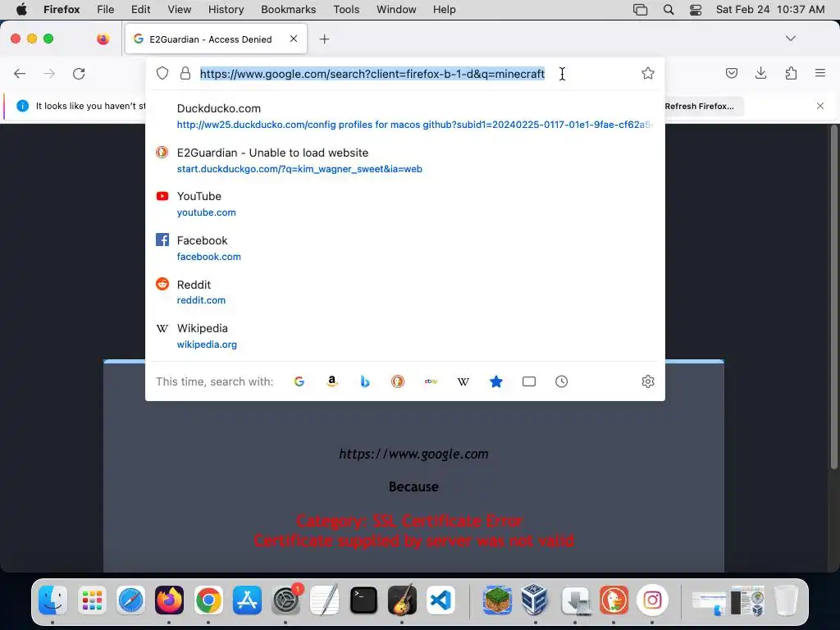Screen dimensions: 840x630
Task: Open Visual Studio Code from the Dock
Action: tap(441, 600)
